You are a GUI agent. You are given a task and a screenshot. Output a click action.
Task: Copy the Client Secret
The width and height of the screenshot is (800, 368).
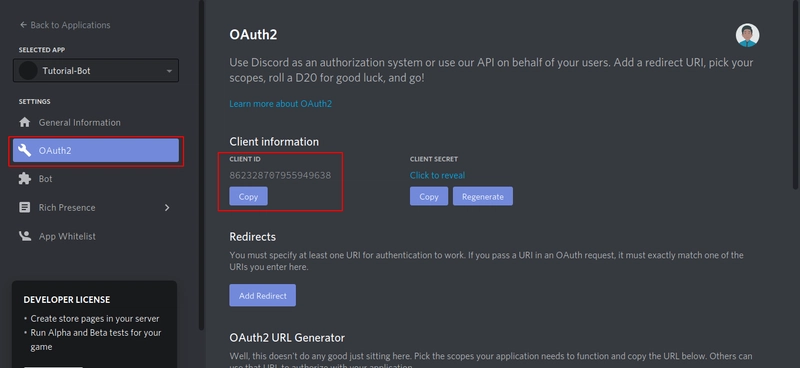(429, 197)
